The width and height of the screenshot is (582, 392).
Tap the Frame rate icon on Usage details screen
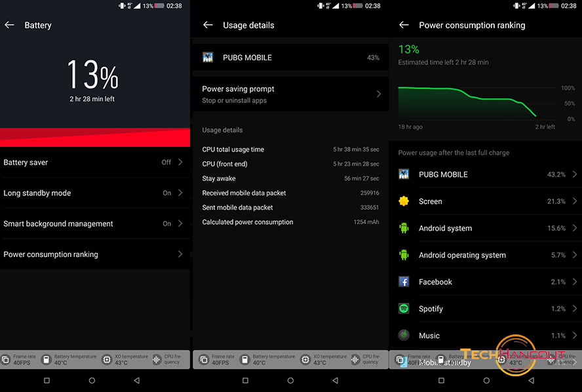point(204,359)
